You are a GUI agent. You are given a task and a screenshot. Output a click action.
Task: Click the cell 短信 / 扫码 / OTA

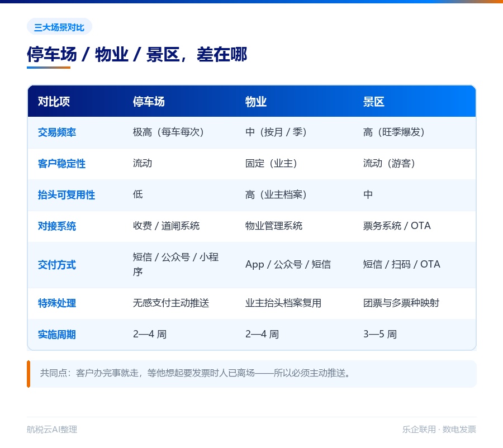pos(402,264)
